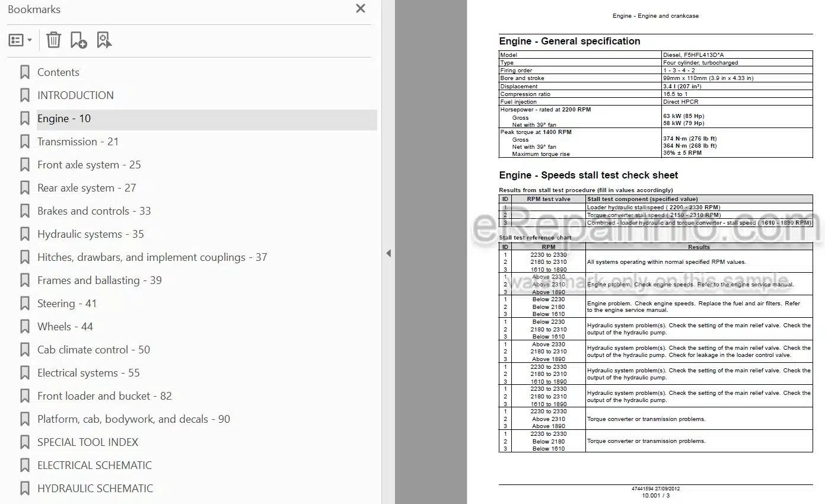This screenshot has width=825, height=504.
Task: Select Front loader and bucket - 82
Action: 104,396
